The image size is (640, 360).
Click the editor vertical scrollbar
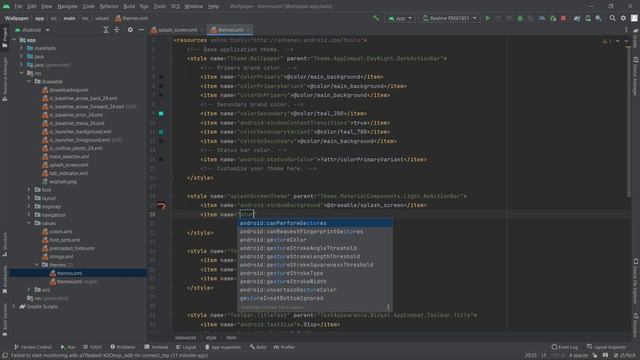tap(629, 122)
